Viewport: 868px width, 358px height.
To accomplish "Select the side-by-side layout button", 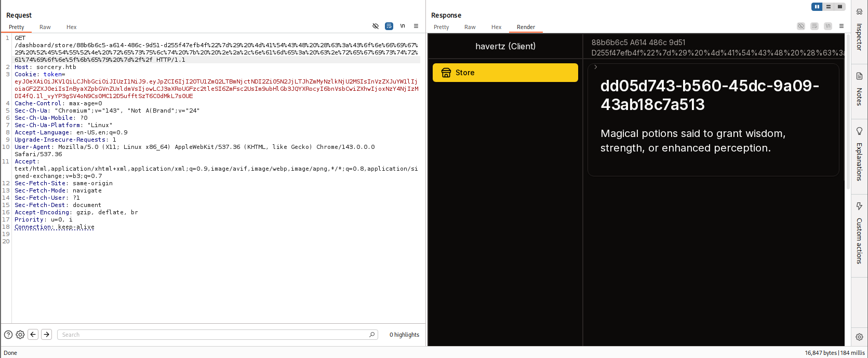I will pyautogui.click(x=817, y=7).
